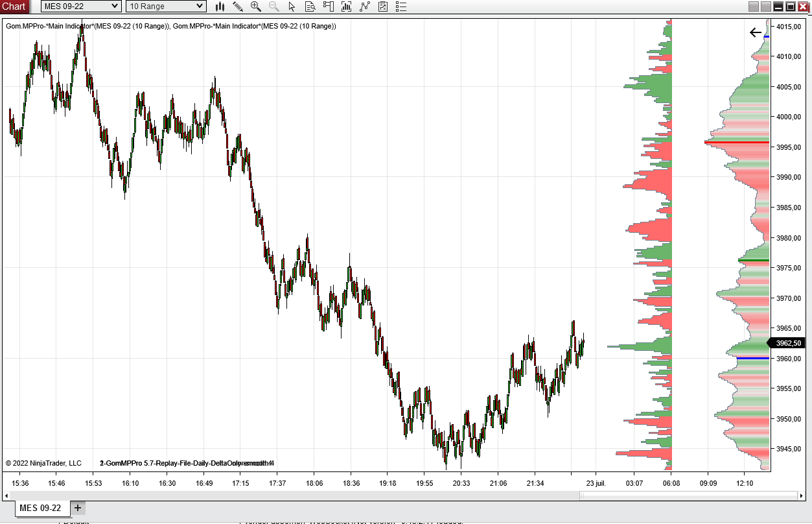This screenshot has height=524, width=812.
Task: Open chart Properties list icon
Action: pyautogui.click(x=401, y=6)
